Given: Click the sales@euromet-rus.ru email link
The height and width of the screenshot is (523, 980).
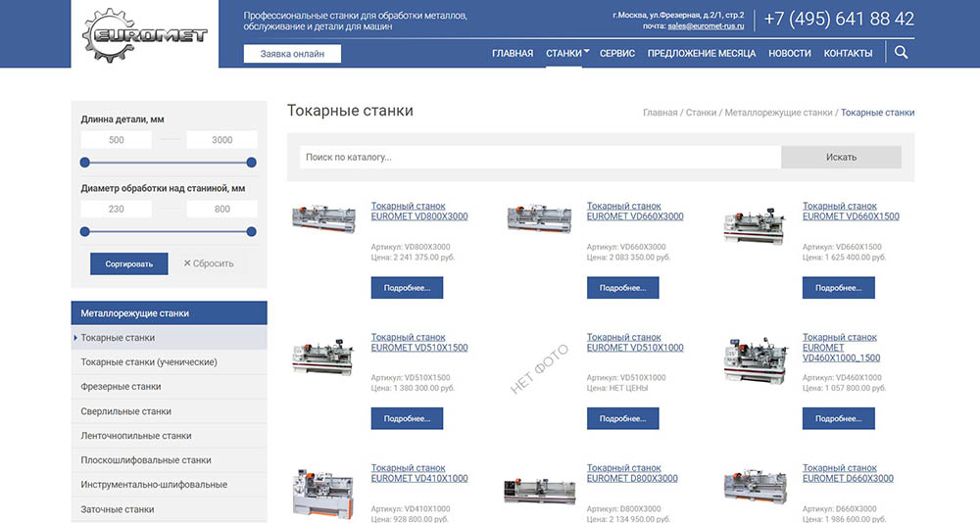Looking at the screenshot, I should 706,26.
